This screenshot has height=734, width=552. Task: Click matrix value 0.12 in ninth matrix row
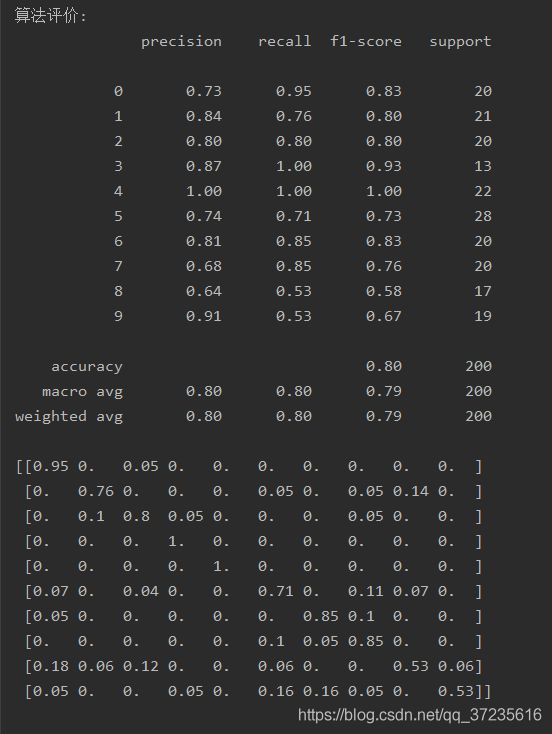140,666
